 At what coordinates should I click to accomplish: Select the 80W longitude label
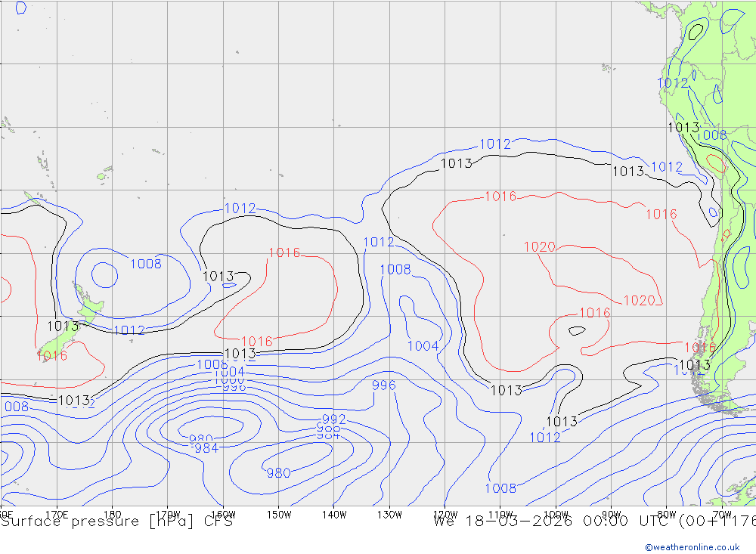[667, 515]
